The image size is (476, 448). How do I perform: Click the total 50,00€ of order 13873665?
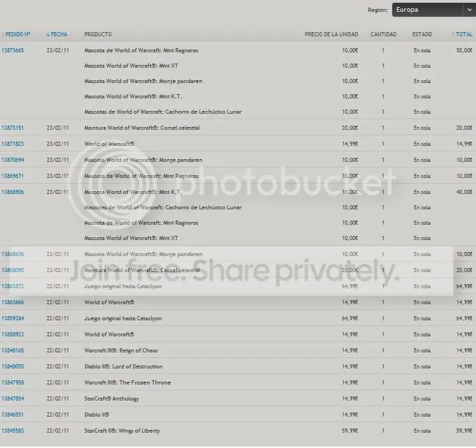(464, 50)
